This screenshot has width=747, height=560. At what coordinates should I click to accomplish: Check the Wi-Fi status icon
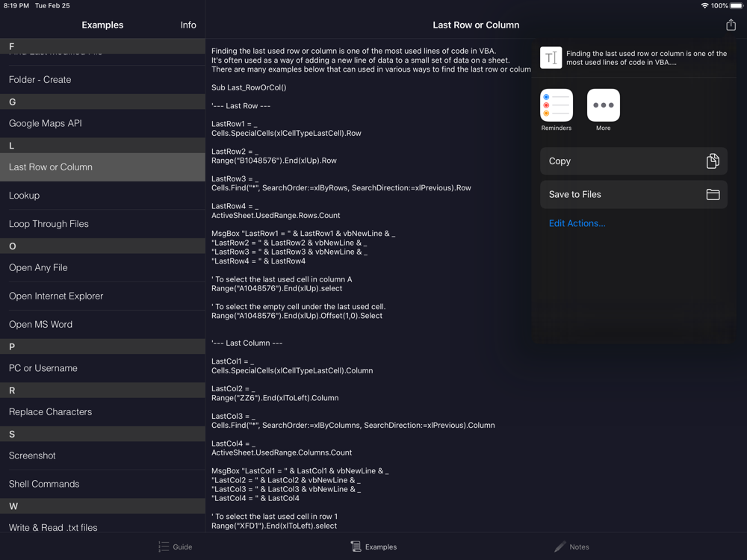pos(704,6)
